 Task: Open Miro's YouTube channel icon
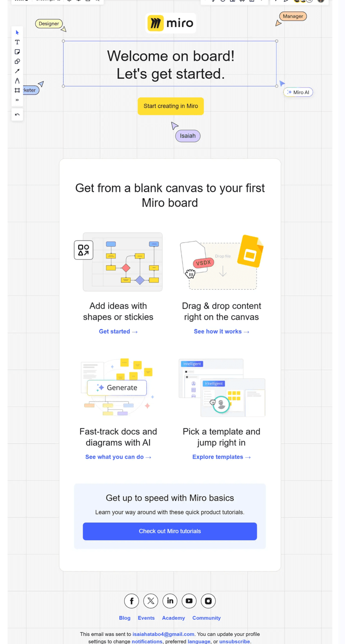[x=189, y=601]
